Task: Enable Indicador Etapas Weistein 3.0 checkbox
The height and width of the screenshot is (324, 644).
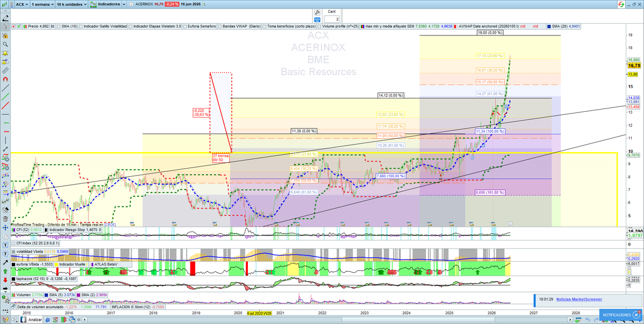Action: (130, 26)
